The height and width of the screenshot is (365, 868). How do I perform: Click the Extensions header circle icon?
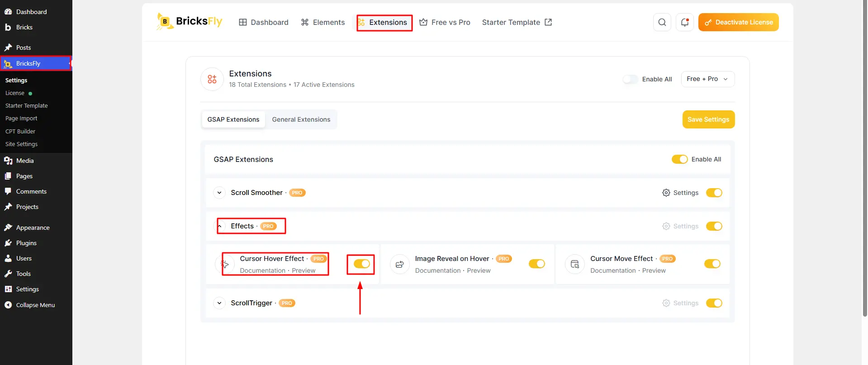coord(212,79)
